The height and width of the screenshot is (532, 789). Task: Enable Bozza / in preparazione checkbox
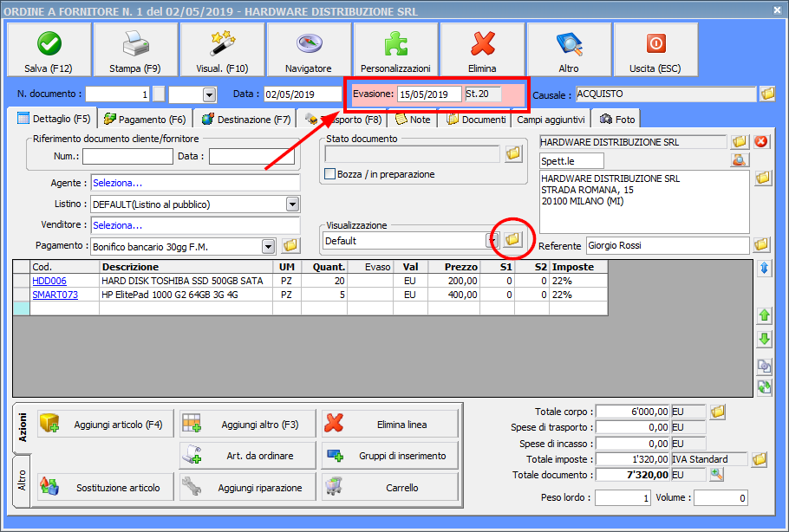(x=329, y=174)
